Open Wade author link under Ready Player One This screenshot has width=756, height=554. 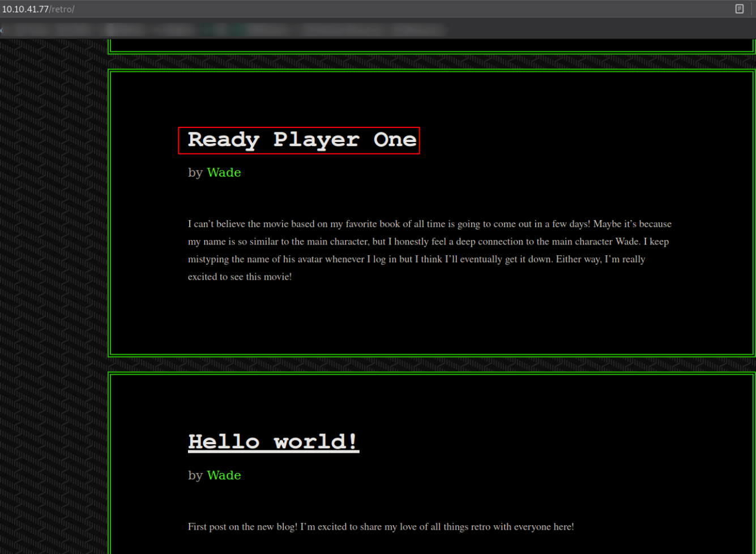[x=224, y=173]
